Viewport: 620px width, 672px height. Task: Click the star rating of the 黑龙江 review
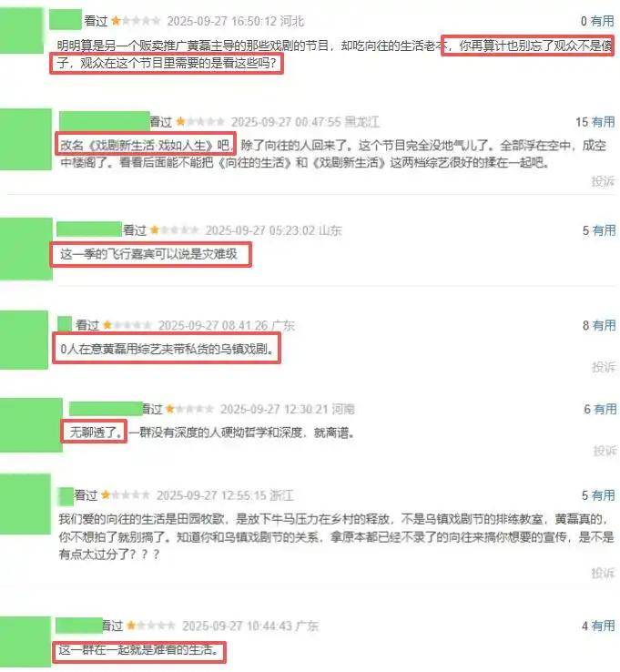200,122
